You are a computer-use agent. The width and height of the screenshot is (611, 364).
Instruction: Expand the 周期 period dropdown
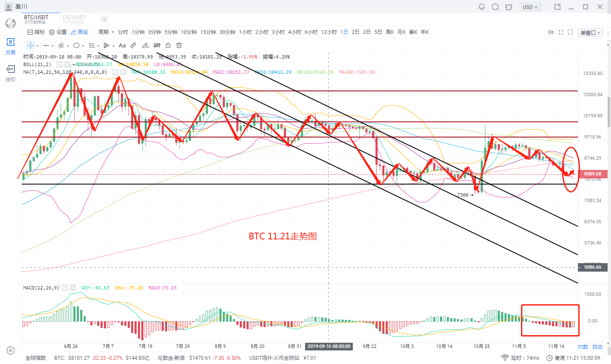(107, 32)
